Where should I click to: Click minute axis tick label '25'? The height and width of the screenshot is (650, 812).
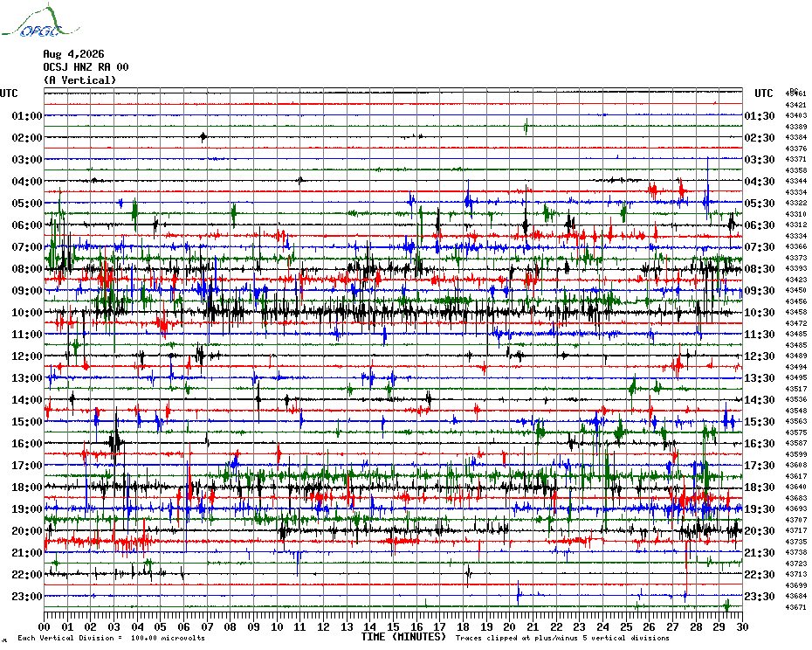pyautogui.click(x=626, y=627)
